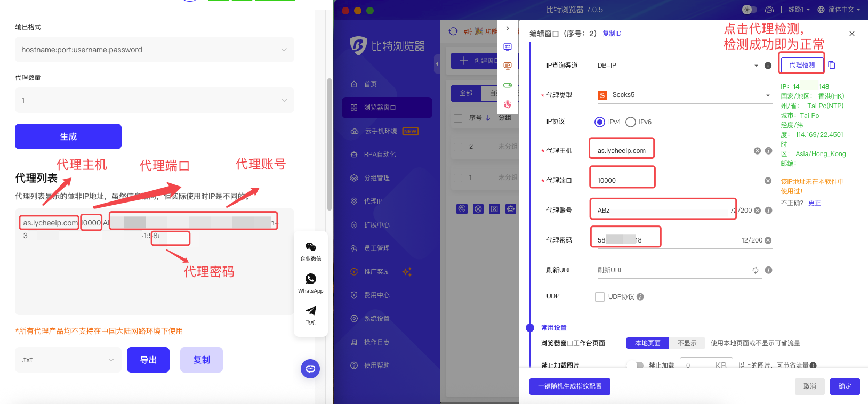Check the select-all checkbox beside 序号

click(458, 118)
